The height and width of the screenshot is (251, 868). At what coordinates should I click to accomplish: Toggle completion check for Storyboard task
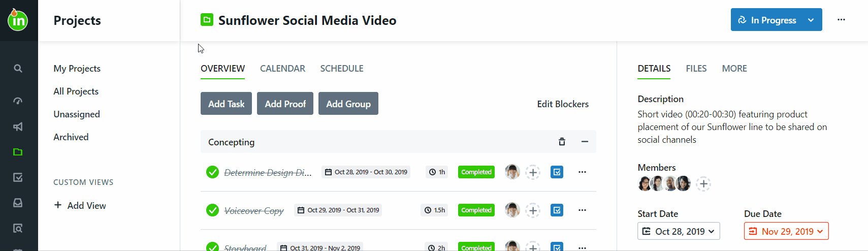click(212, 247)
